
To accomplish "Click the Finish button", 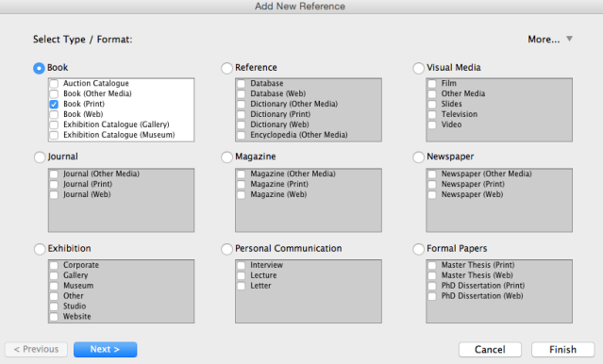I will 562,350.
